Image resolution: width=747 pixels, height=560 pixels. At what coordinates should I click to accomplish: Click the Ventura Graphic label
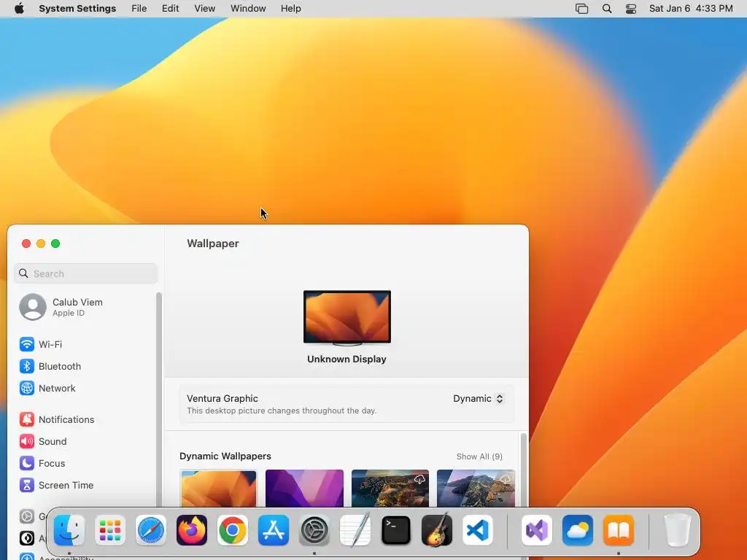pyautogui.click(x=222, y=399)
